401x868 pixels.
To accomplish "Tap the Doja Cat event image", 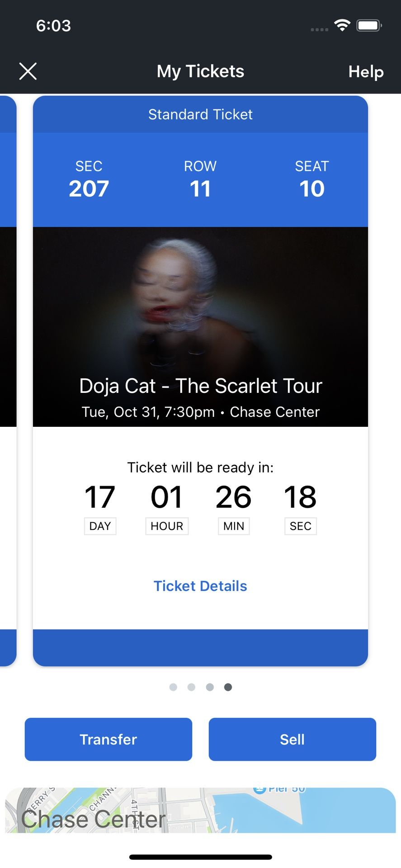I will pyautogui.click(x=200, y=307).
